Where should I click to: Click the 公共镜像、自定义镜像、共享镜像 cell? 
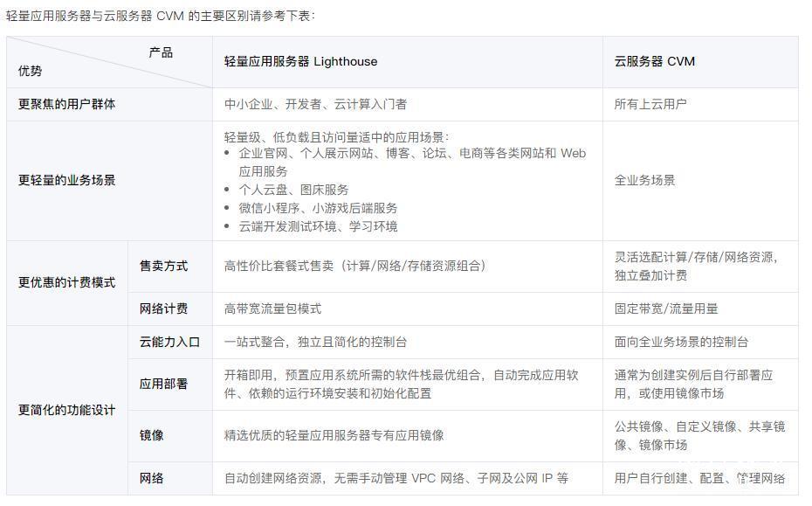[699, 435]
